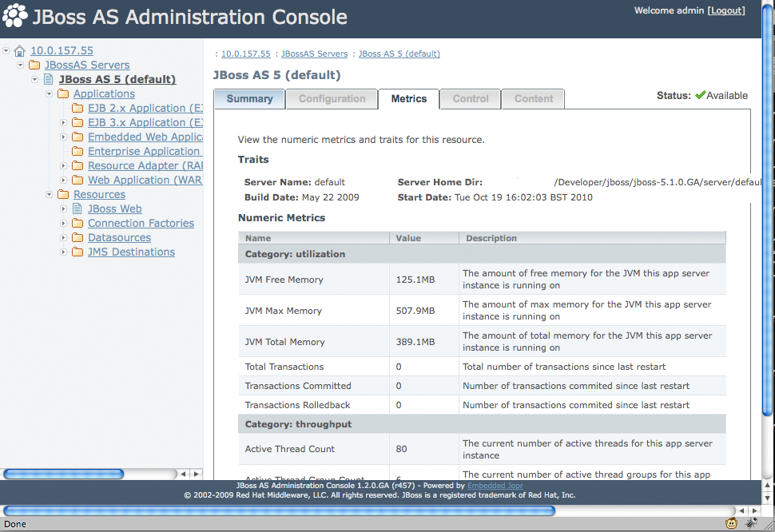Click the Web Application (WAR) folder icon
Screen dimensions: 775x532
pyautogui.click(x=77, y=180)
